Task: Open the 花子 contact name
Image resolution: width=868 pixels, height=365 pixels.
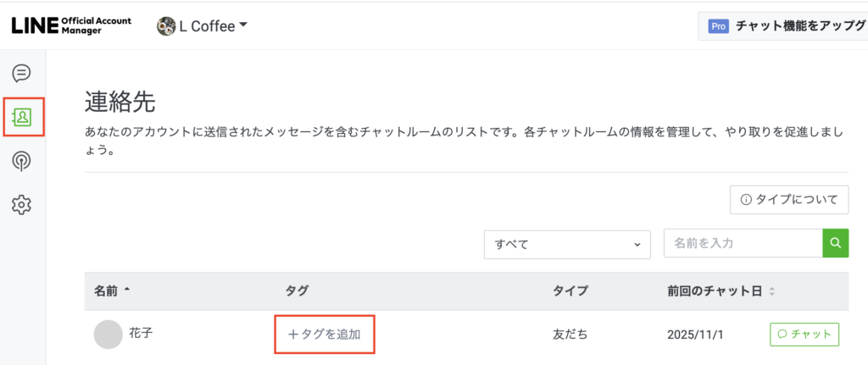Action: [141, 334]
